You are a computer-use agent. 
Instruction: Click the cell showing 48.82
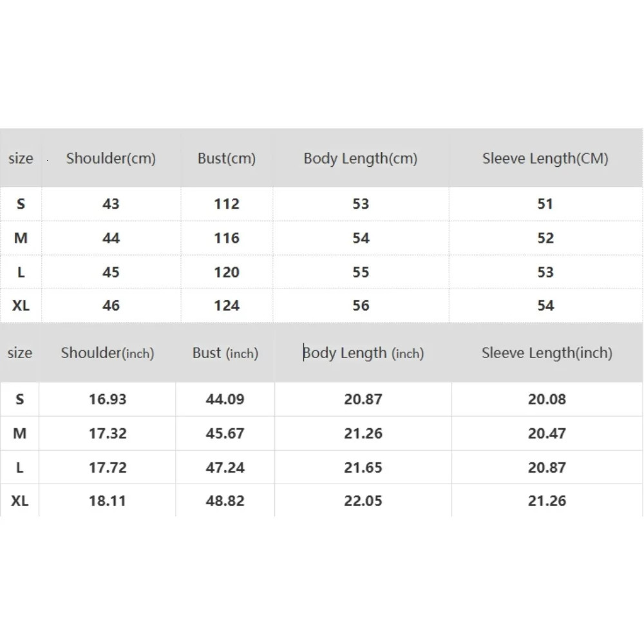[225, 500]
